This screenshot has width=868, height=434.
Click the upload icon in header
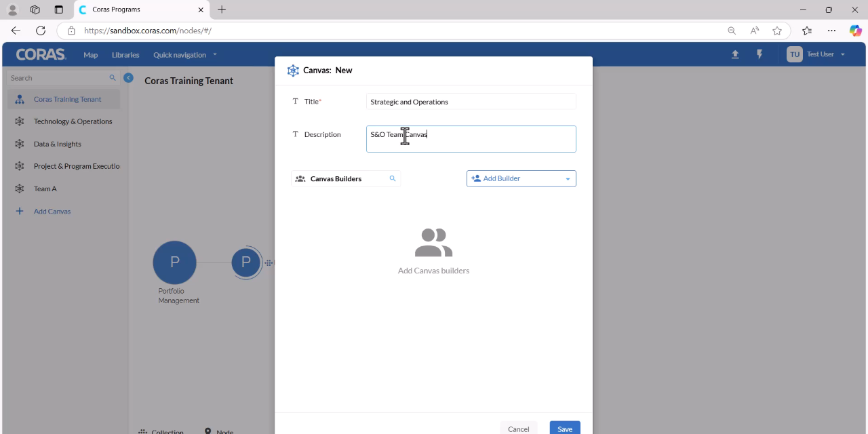tap(735, 54)
